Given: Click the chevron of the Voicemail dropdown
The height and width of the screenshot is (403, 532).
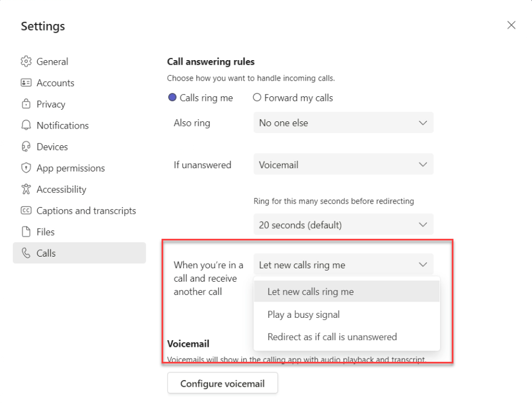Looking at the screenshot, I should click(x=423, y=164).
